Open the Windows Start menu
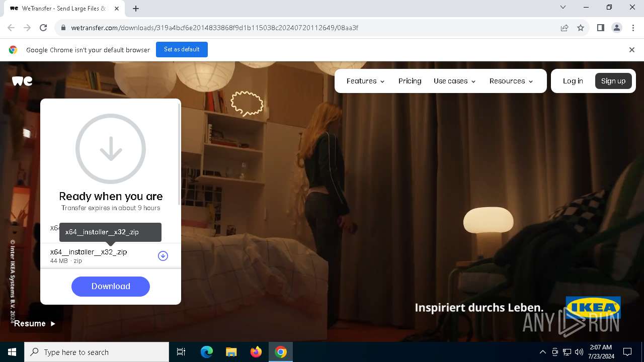This screenshot has width=644, height=362. click(x=12, y=352)
